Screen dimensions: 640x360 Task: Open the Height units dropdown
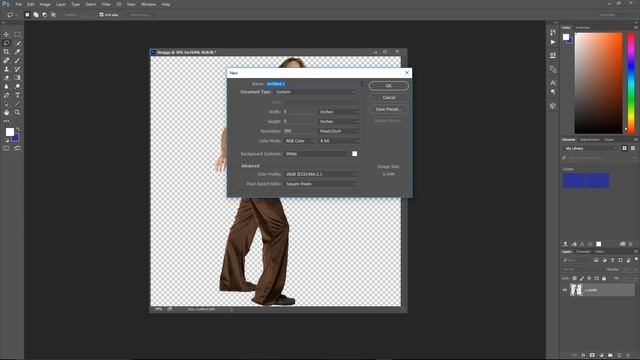tap(339, 122)
